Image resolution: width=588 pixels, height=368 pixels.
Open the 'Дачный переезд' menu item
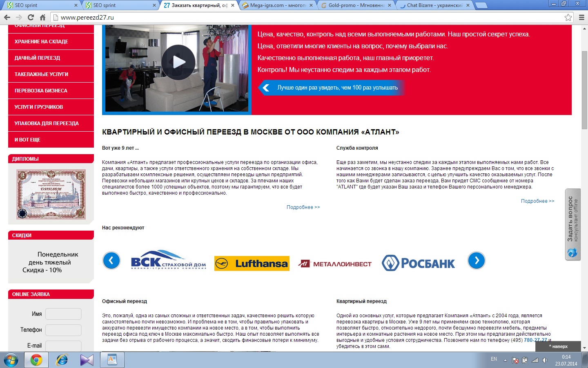[51, 58]
